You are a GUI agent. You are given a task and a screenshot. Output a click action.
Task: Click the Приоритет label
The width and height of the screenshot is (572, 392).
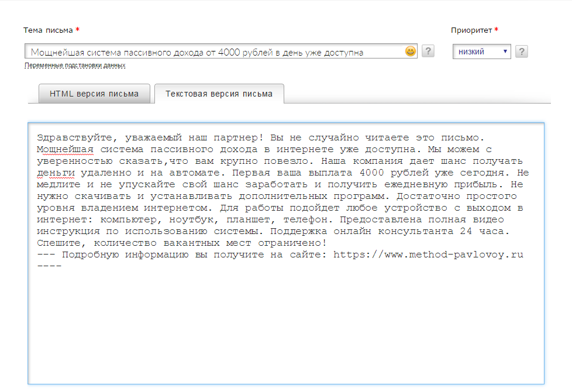(471, 30)
